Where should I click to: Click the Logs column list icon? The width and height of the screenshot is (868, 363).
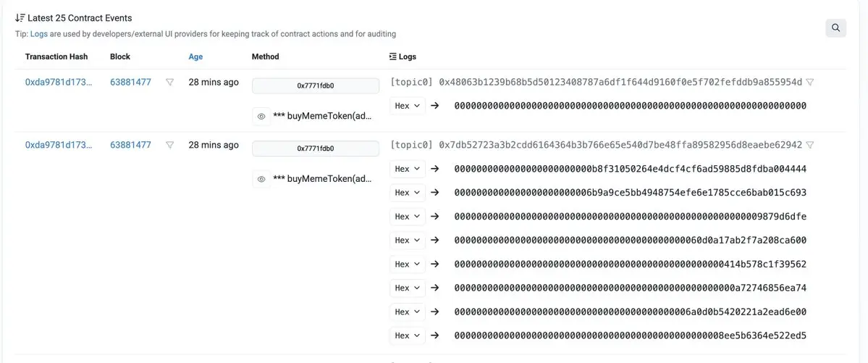[393, 57]
